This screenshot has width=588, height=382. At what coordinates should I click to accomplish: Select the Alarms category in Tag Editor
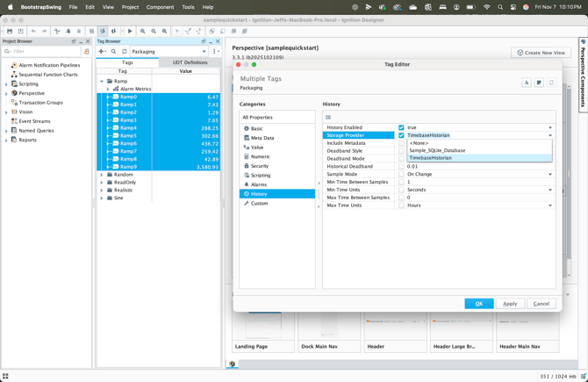[258, 184]
